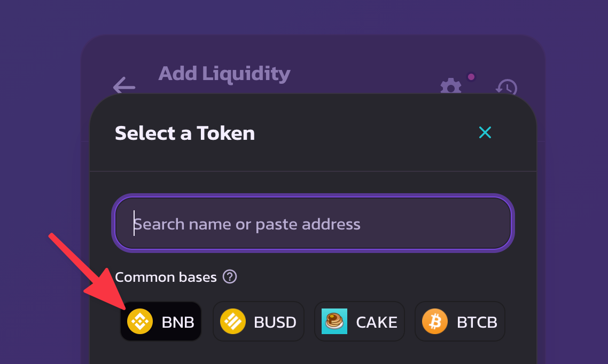The height and width of the screenshot is (364, 608).
Task: Focus the Search name or paste address field
Action: click(x=313, y=224)
